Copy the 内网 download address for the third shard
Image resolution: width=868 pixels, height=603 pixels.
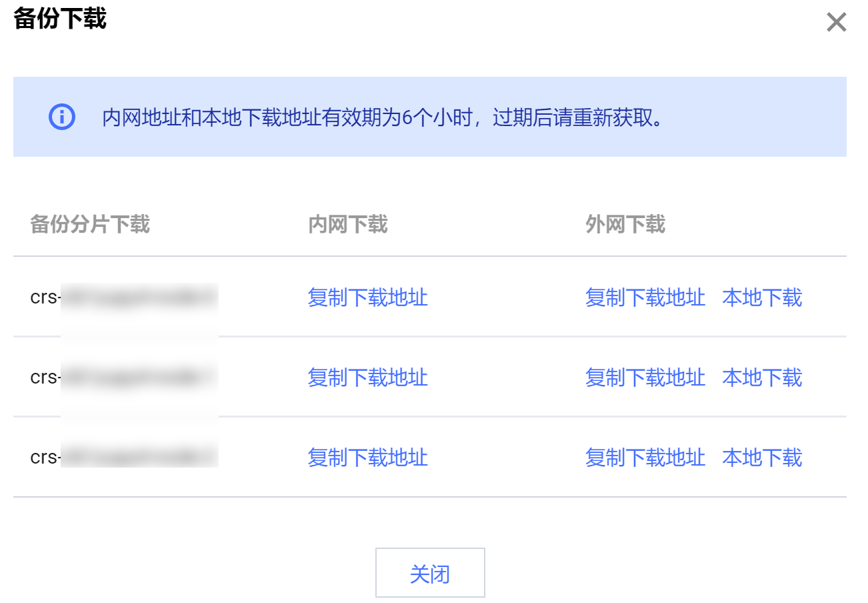pos(367,458)
